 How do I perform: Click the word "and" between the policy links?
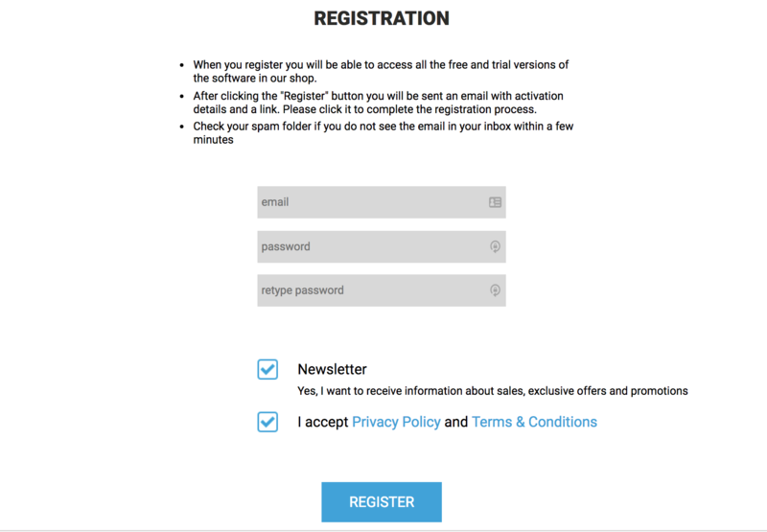(x=456, y=422)
